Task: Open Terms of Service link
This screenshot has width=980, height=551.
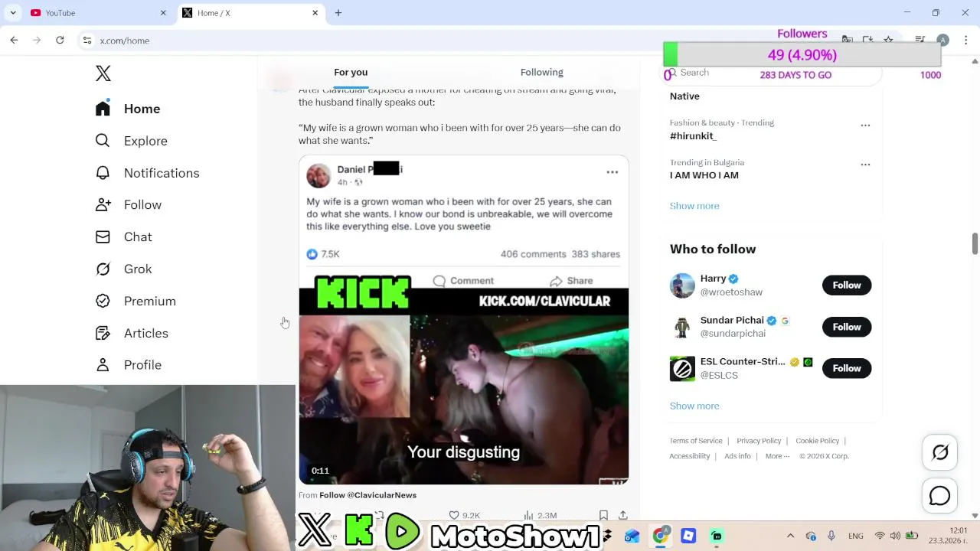Action: pyautogui.click(x=696, y=441)
